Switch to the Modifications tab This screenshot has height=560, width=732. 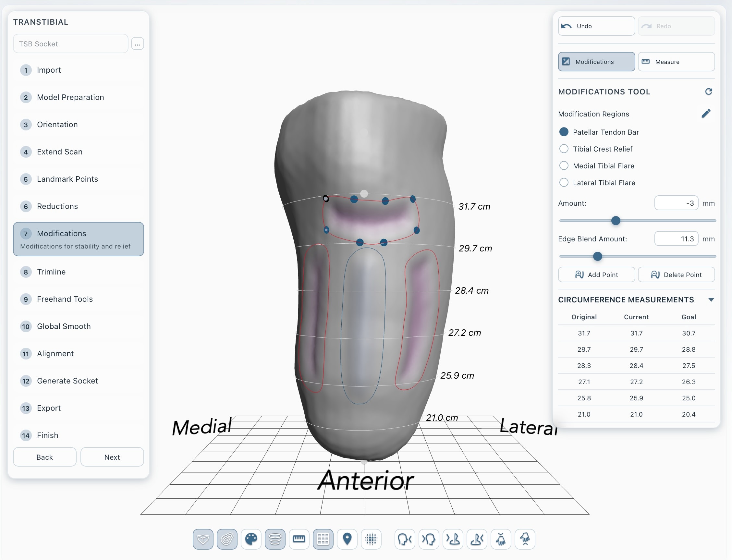[x=596, y=62]
